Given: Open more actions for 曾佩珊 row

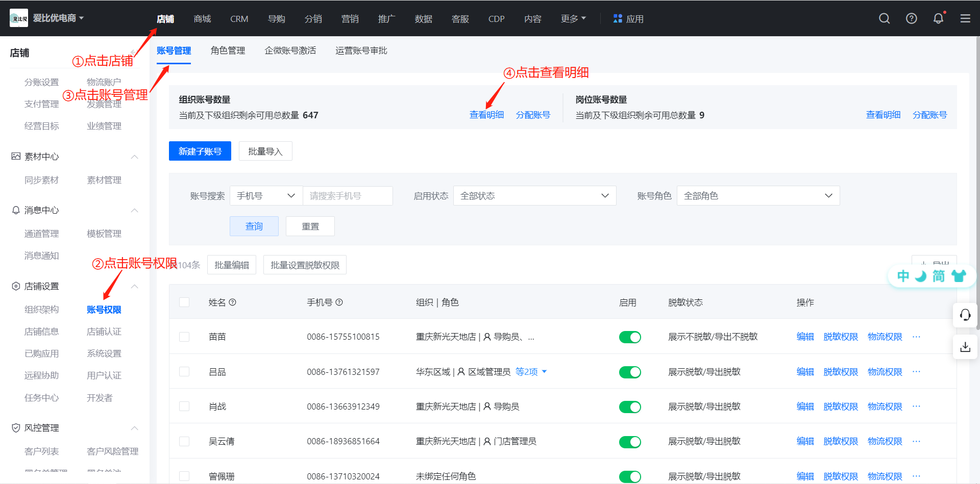Looking at the screenshot, I should click(917, 476).
